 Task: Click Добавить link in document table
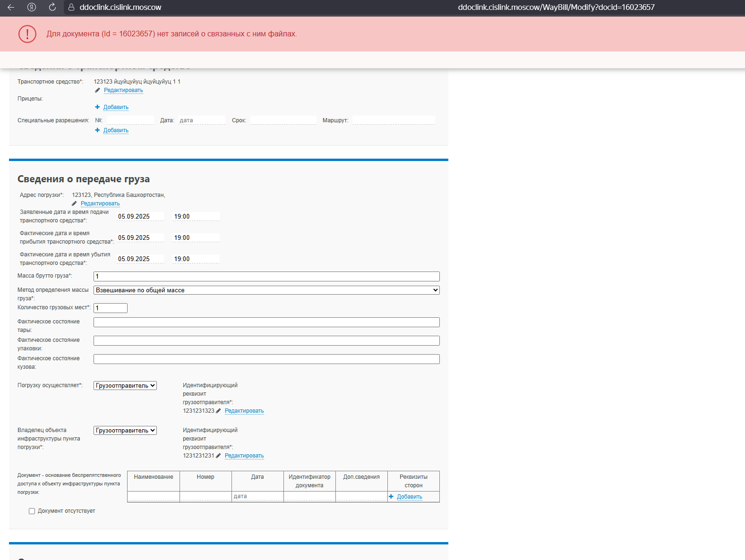(410, 497)
